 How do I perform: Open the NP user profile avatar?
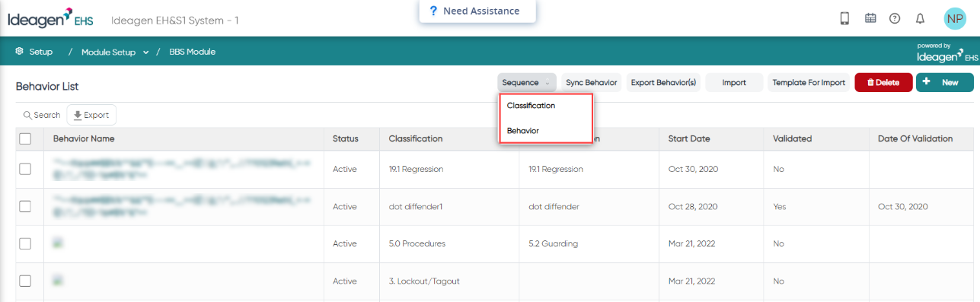(x=954, y=18)
